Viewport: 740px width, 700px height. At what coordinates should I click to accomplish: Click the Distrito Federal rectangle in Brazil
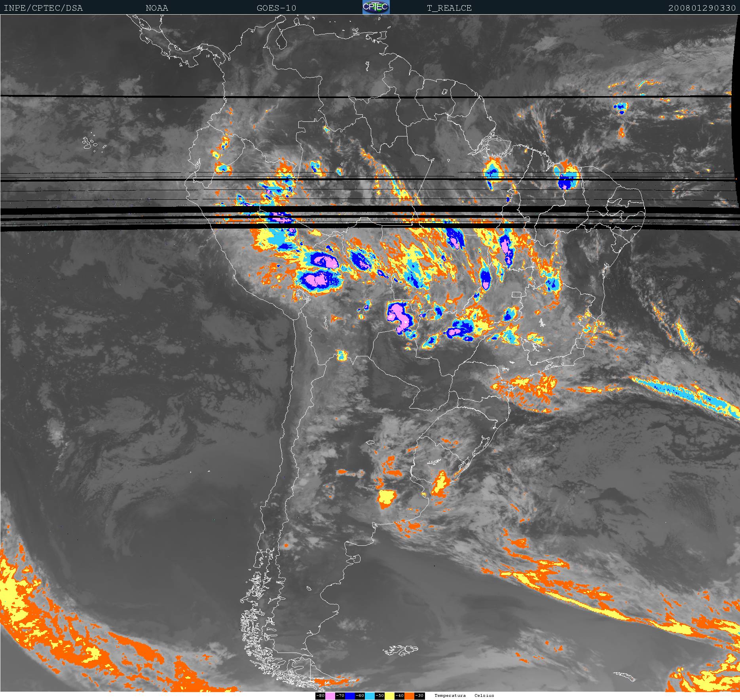click(x=516, y=295)
